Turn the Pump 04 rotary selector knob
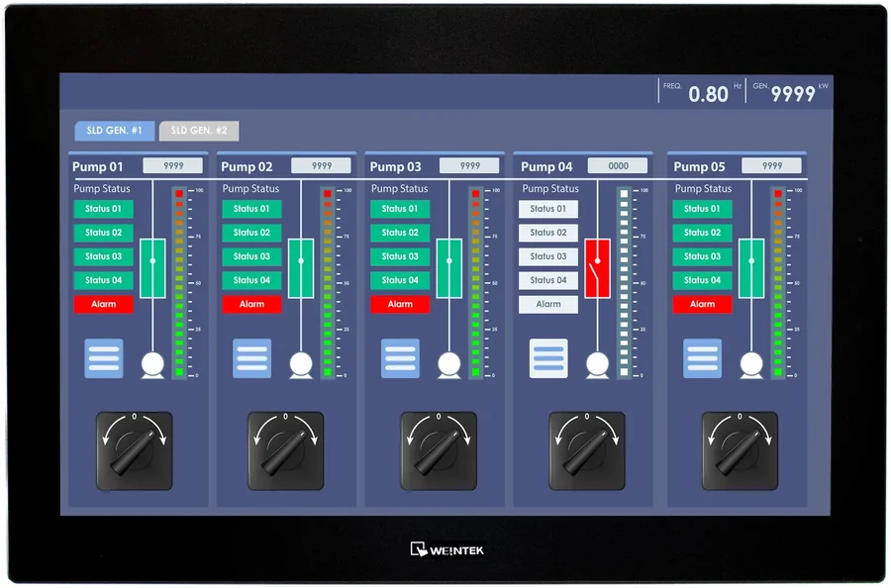 pyautogui.click(x=587, y=451)
